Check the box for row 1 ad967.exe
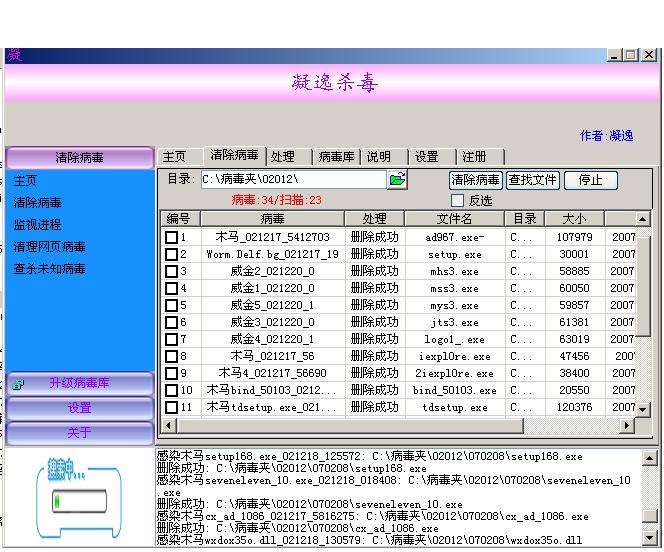This screenshot has height=552, width=664. click(171, 237)
